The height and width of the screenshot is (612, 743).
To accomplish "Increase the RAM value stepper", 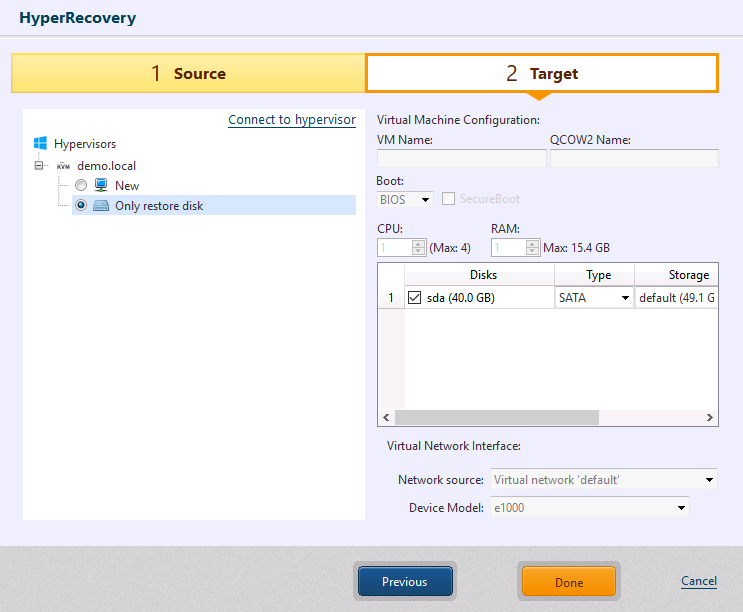I will point(532,244).
